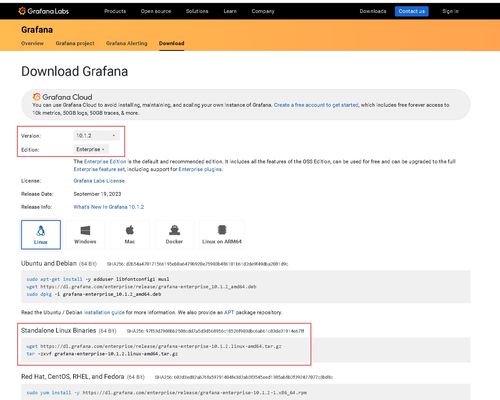Open the Learn menu
500x400 pixels.
(230, 11)
